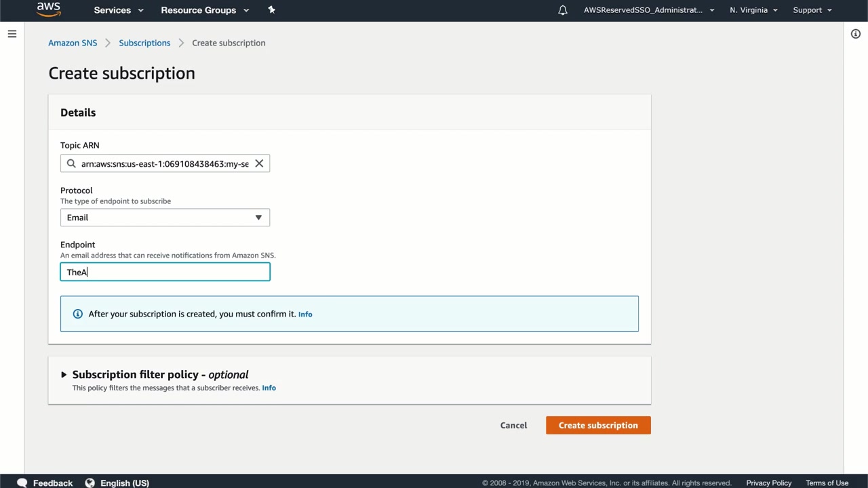Screen dimensions: 868x488
Task: Open the Services menu
Action: tap(119, 10)
